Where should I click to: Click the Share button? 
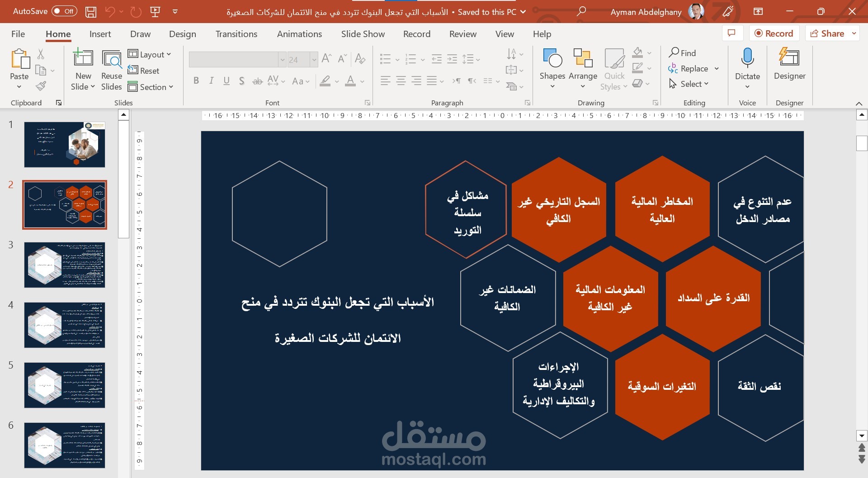[827, 33]
